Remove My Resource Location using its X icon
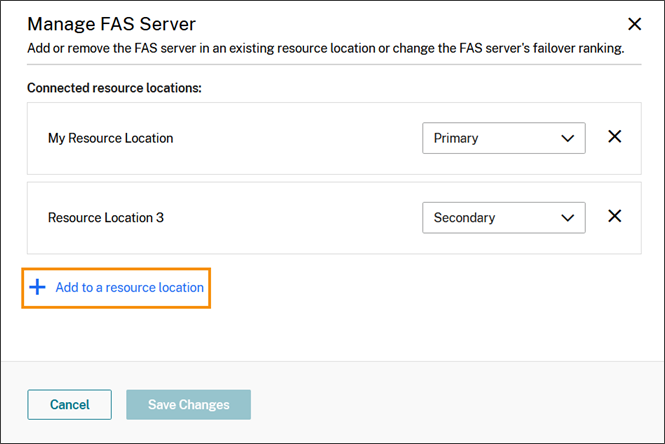 (615, 137)
